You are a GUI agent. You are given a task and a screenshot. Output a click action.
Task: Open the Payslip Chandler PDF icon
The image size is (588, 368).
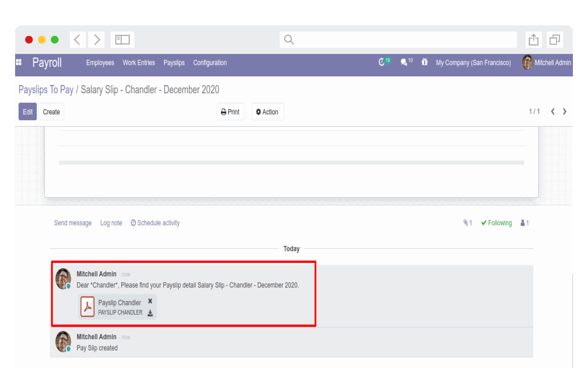click(x=87, y=307)
